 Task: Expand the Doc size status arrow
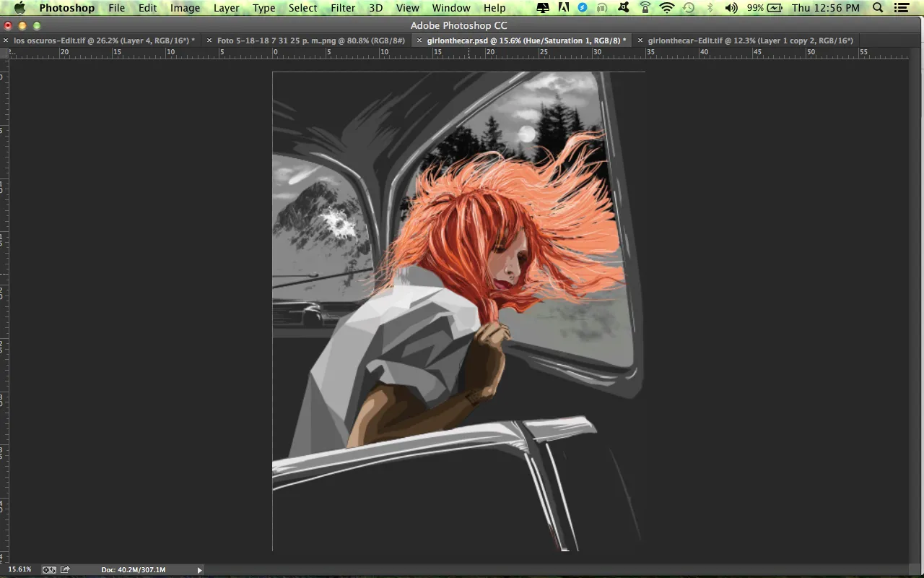click(200, 570)
